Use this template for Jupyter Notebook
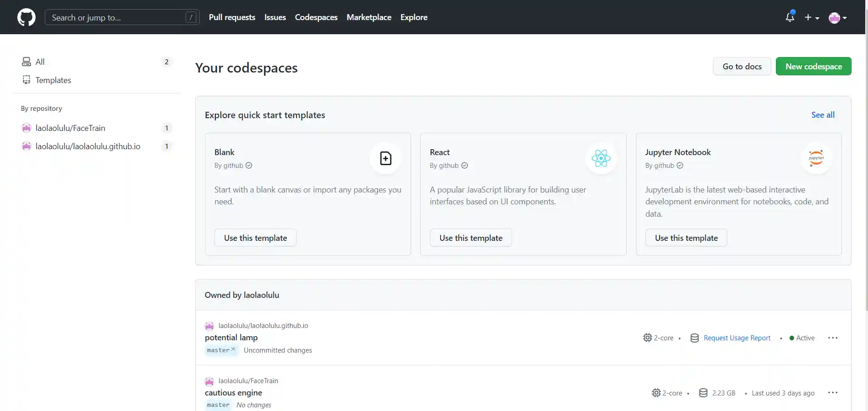The height and width of the screenshot is (411, 868). pyautogui.click(x=686, y=238)
